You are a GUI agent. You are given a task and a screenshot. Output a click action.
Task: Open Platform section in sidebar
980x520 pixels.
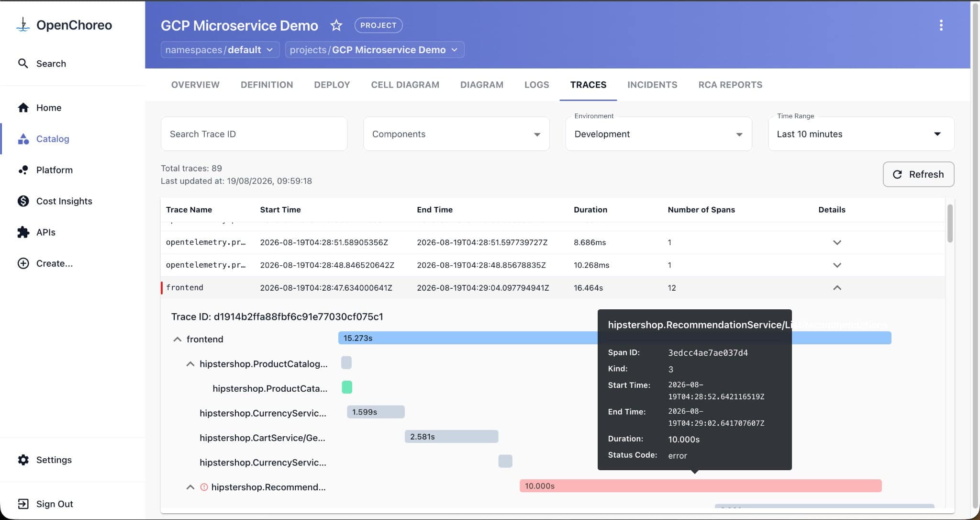click(45, 170)
